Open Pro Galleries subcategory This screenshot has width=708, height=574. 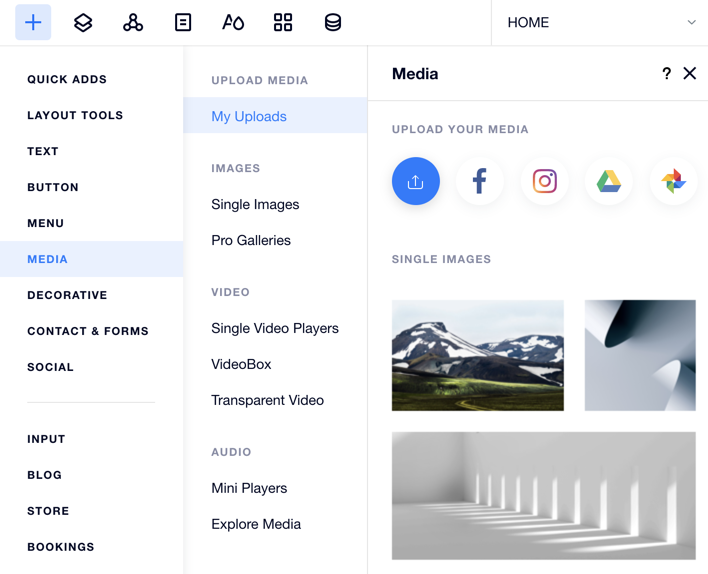[x=251, y=240]
